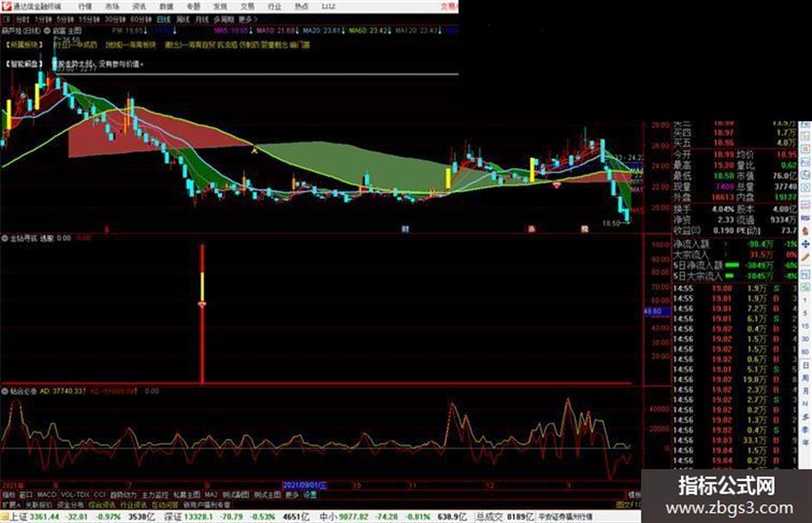812x523 pixels.
Task: Open 图文F10 button
Action: click(x=629, y=504)
